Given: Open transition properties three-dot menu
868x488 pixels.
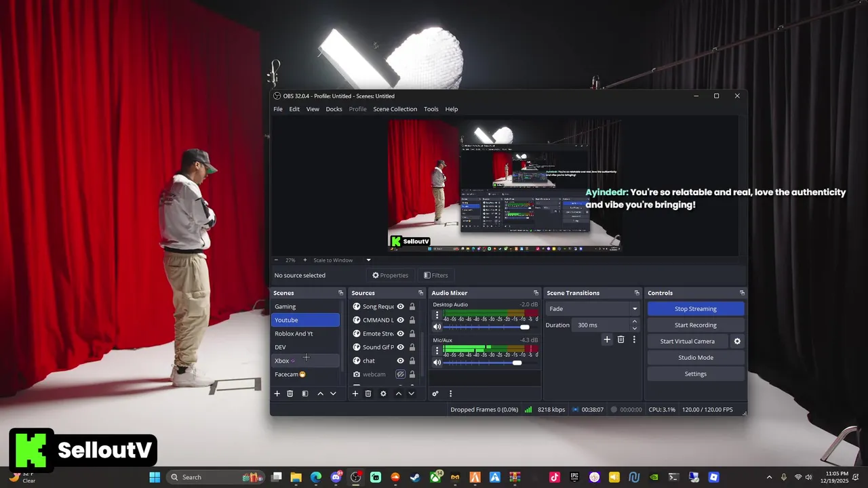Looking at the screenshot, I should tap(634, 340).
